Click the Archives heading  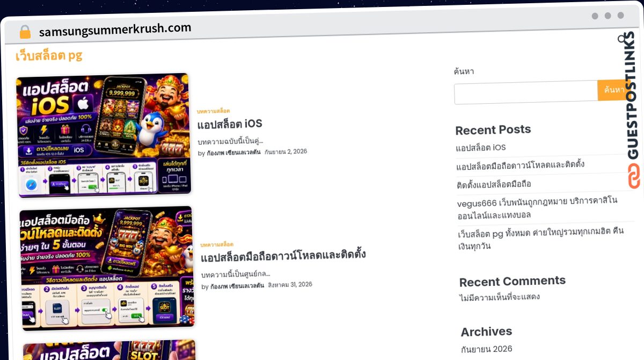[487, 332]
